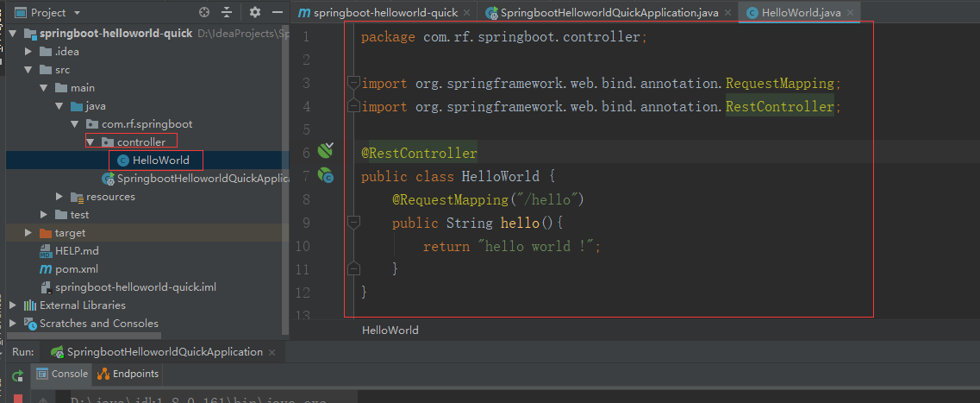
Task: Close the springboot-helloworld-quick editor tab
Action: pos(467,13)
